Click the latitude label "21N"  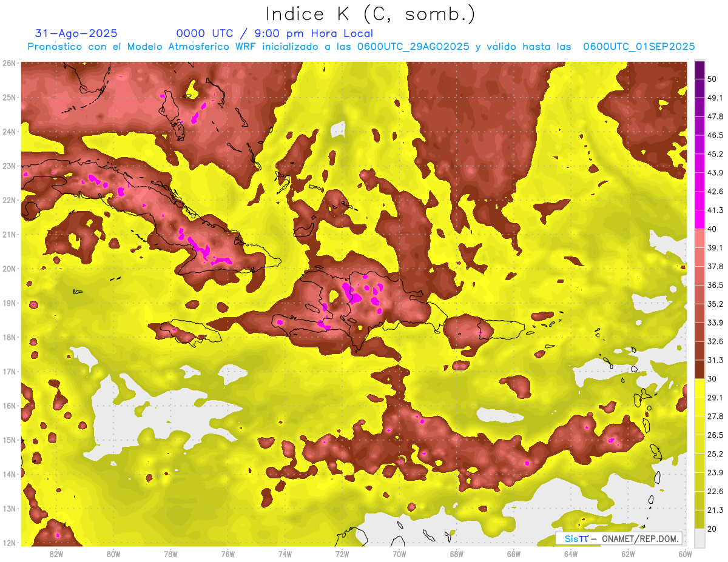coord(9,234)
